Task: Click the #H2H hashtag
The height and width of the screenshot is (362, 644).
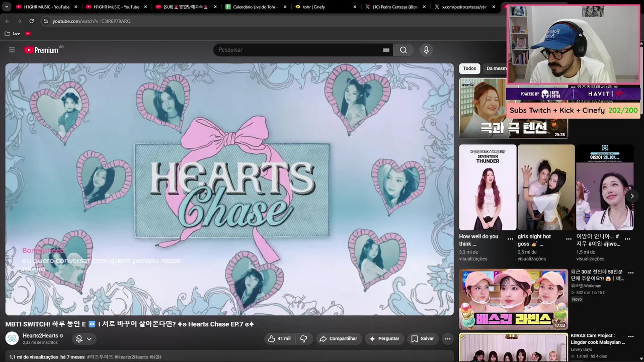Action: [155, 357]
